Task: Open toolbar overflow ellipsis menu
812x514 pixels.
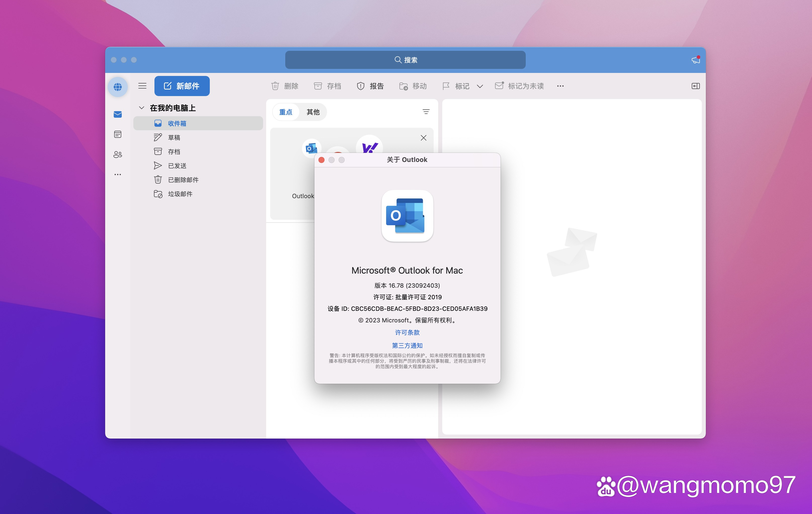Action: 560,86
